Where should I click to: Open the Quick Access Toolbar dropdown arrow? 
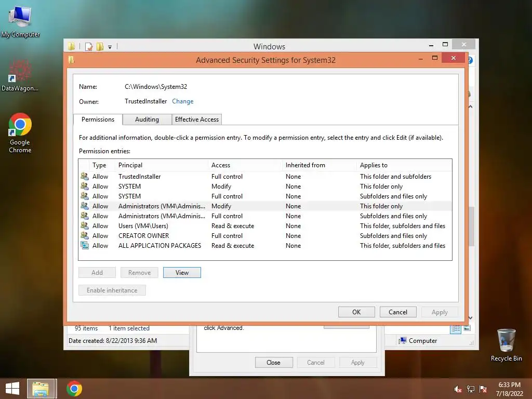[110, 47]
